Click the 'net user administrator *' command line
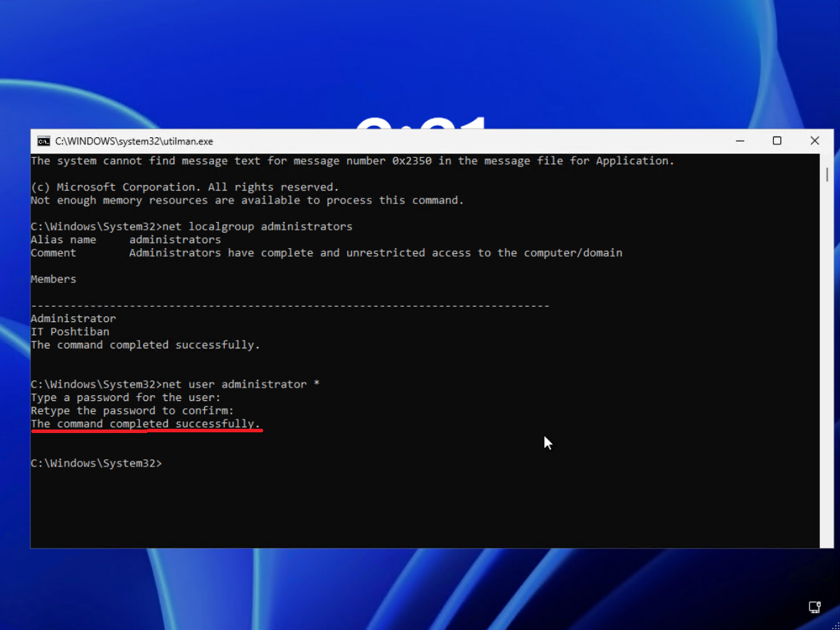Screen dimensions: 840x630 (x=175, y=384)
